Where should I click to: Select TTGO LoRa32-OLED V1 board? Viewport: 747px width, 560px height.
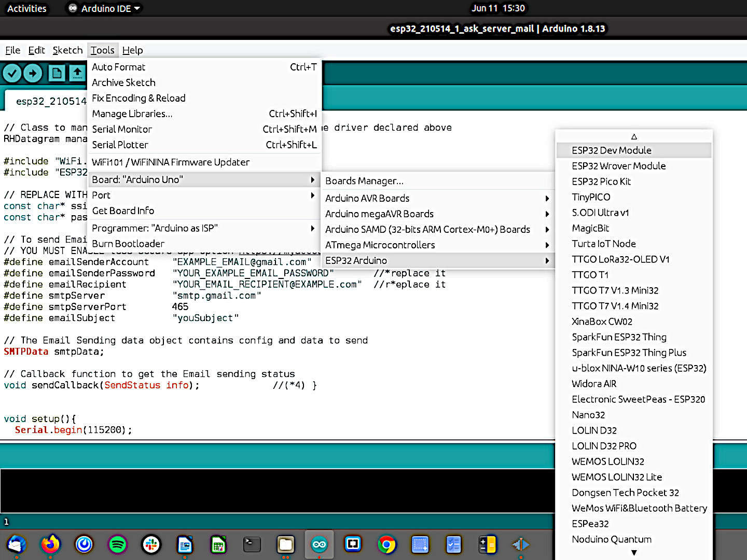point(634,259)
